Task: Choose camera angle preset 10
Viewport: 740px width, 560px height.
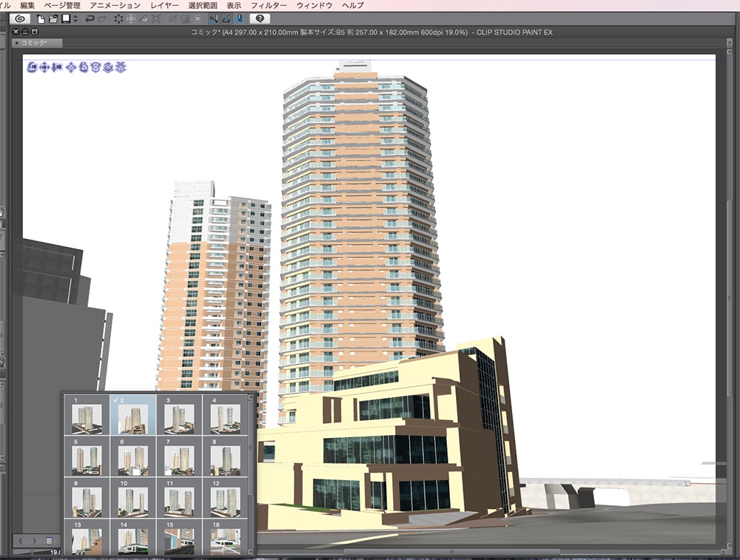Action: (x=133, y=498)
